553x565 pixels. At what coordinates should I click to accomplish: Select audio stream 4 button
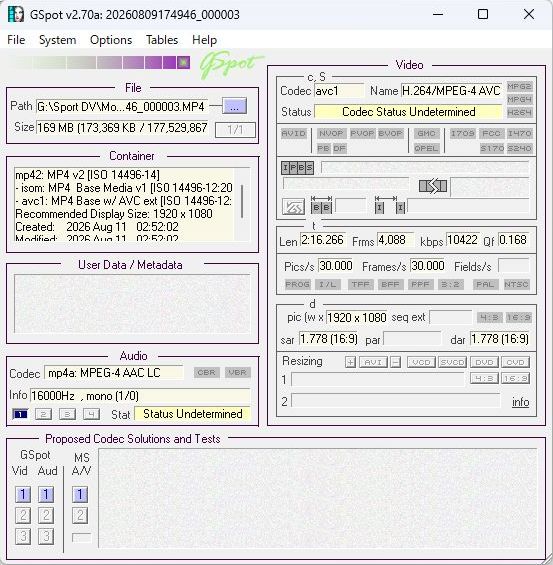(x=91, y=414)
